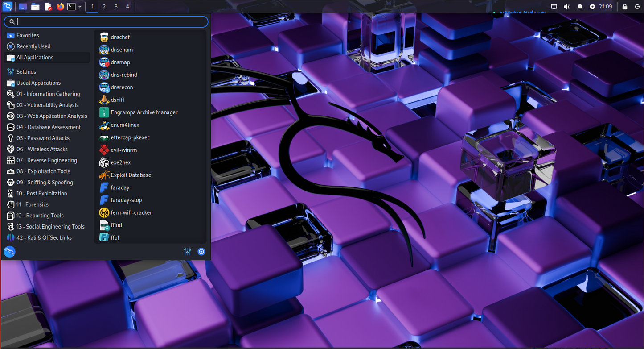Image resolution: width=644 pixels, height=349 pixels.
Task: Click the Show Desktop icon in top panel
Action: pyautogui.click(x=23, y=7)
